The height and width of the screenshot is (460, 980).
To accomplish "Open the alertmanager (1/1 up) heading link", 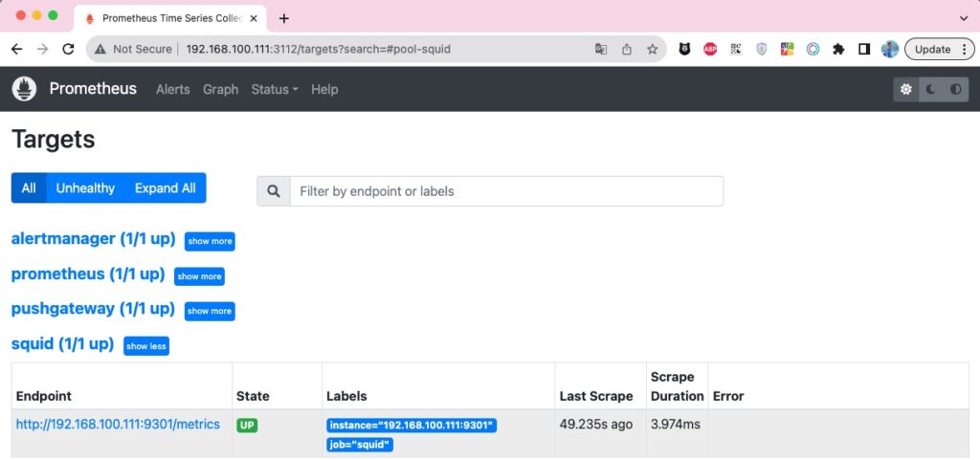I will 93,239.
